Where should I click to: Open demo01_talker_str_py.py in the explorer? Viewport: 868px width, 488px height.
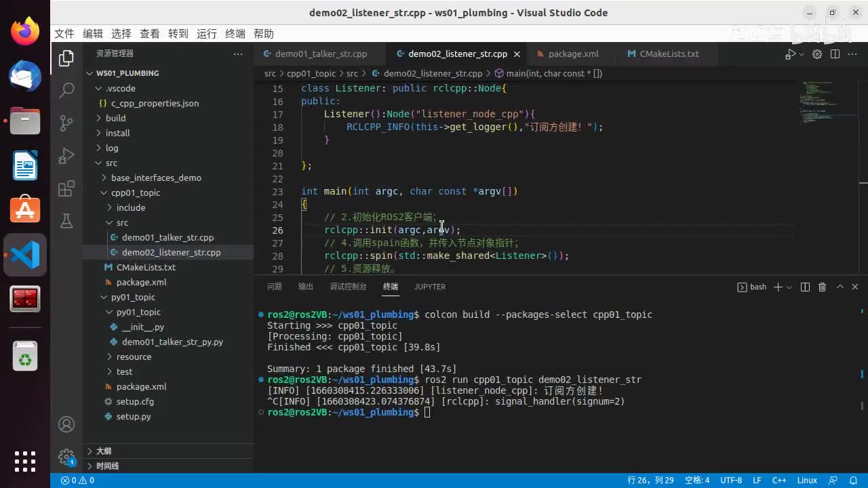(172, 342)
